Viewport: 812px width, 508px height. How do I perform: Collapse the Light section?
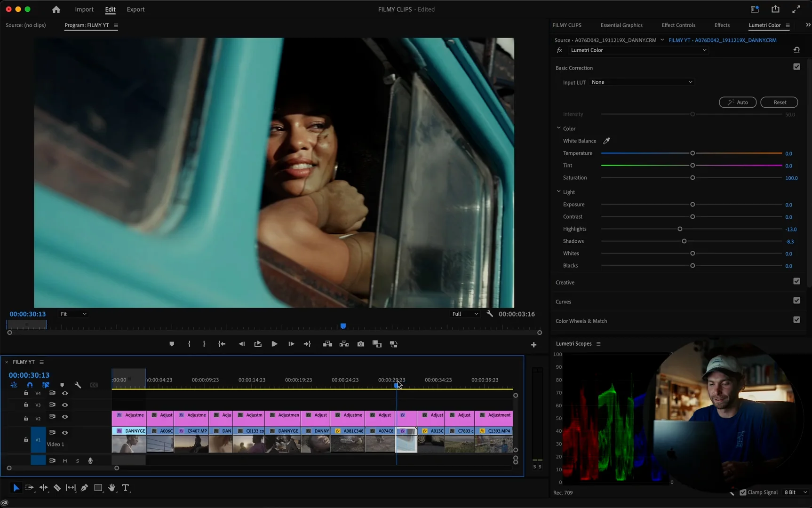point(558,192)
